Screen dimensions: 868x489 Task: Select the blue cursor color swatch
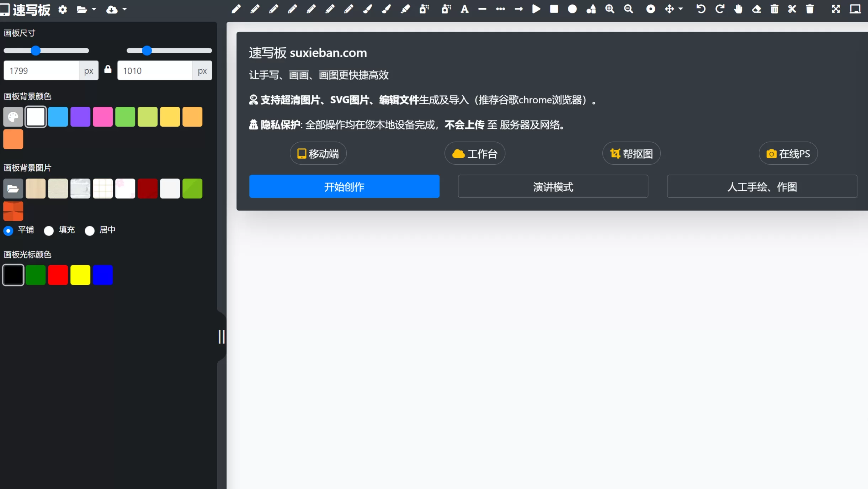pos(103,275)
